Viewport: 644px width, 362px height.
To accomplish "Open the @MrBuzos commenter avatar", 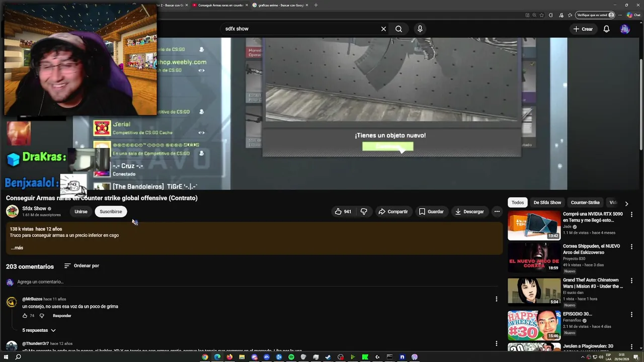I will [x=12, y=302].
